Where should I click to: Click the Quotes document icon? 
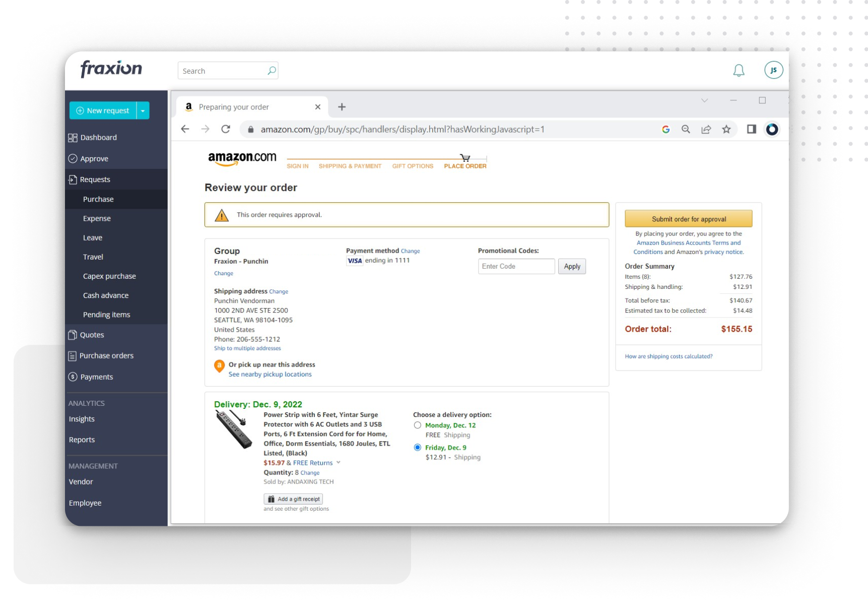tap(73, 335)
